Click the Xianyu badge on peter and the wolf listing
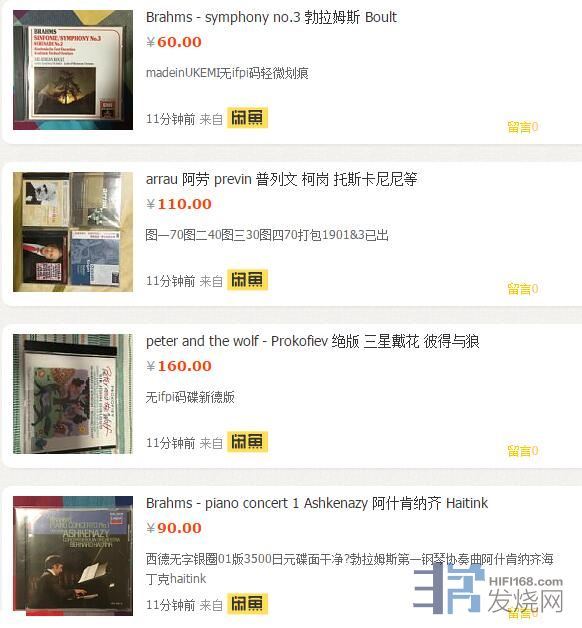The image size is (582, 628). pyautogui.click(x=247, y=442)
